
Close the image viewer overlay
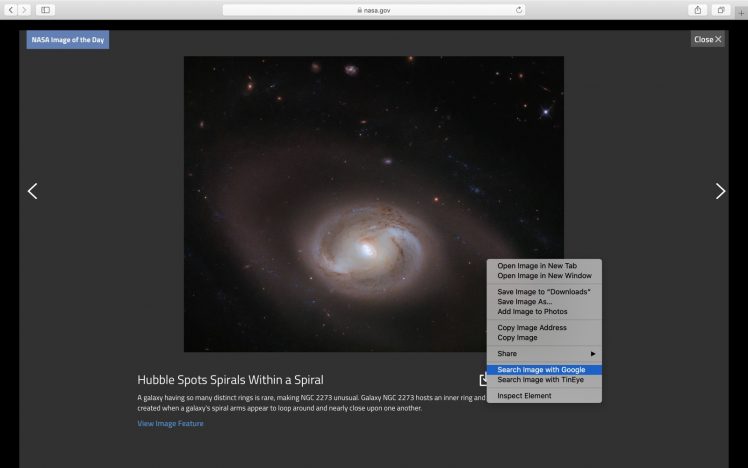(707, 39)
